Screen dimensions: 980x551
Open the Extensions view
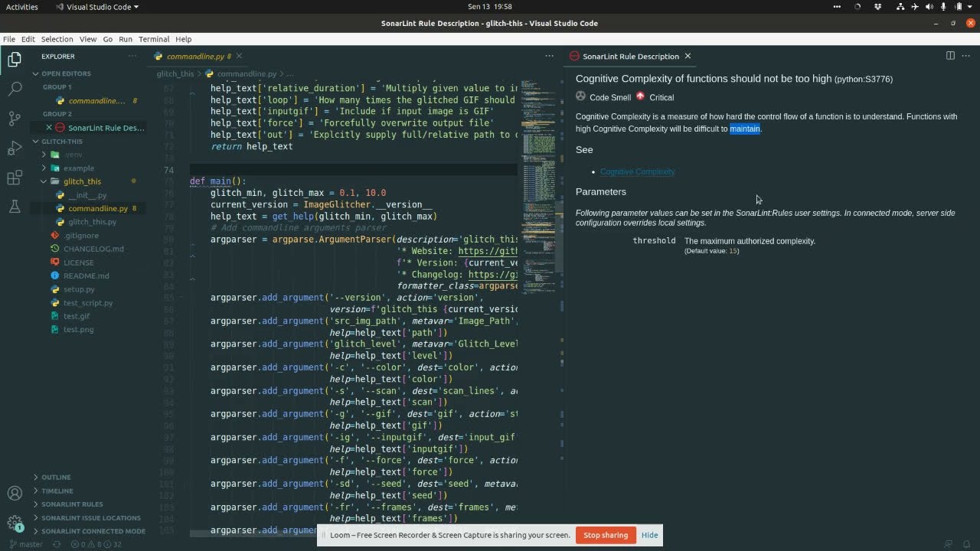point(15,178)
